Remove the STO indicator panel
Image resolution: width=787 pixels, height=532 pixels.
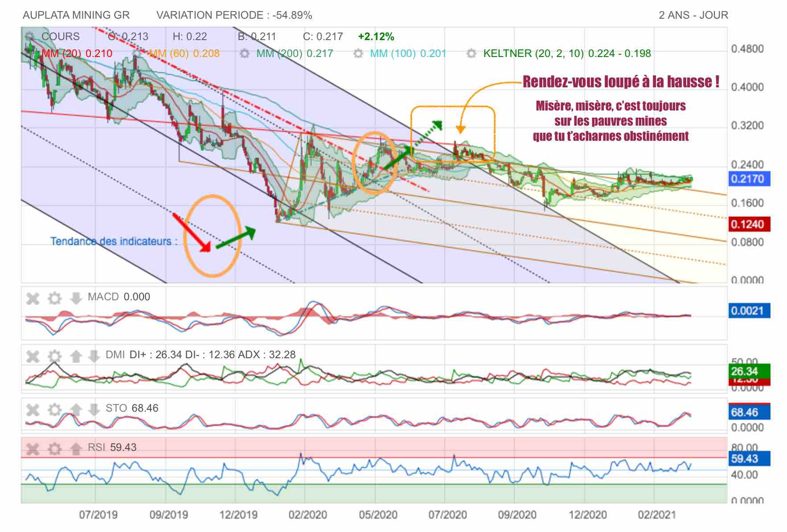(x=33, y=409)
